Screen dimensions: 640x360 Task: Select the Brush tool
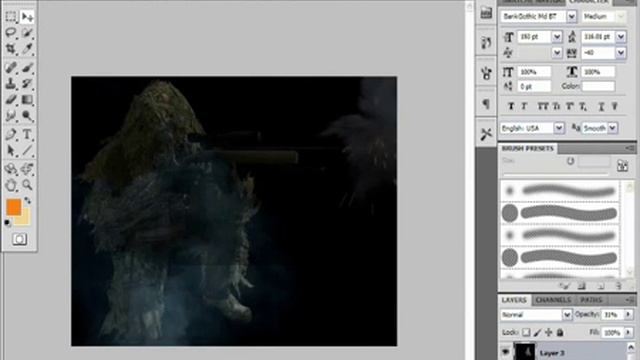coord(27,67)
